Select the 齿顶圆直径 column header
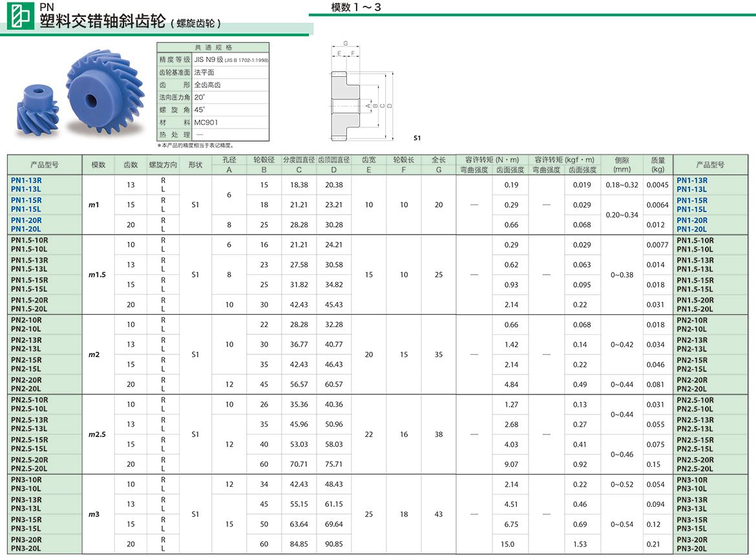The height and width of the screenshot is (558, 756). click(334, 160)
